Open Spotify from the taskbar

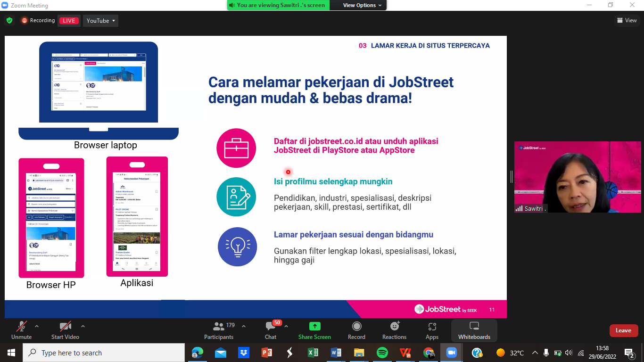pyautogui.click(x=382, y=353)
